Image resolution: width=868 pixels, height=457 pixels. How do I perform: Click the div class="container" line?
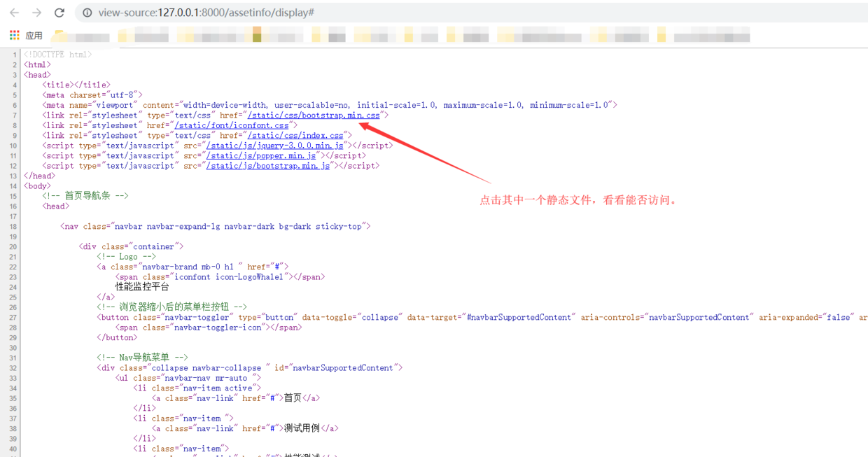[x=131, y=246]
